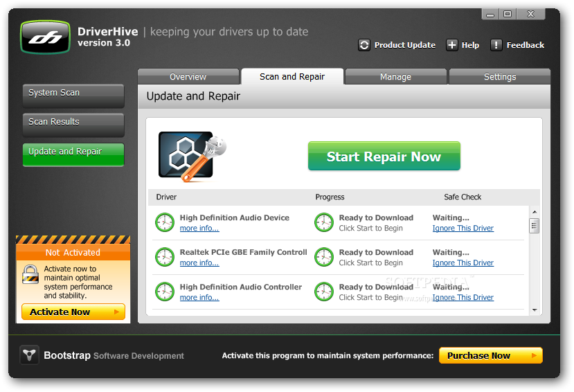The height and width of the screenshot is (392, 574).
Task: Click the Feedback exclamation icon
Action: [496, 45]
